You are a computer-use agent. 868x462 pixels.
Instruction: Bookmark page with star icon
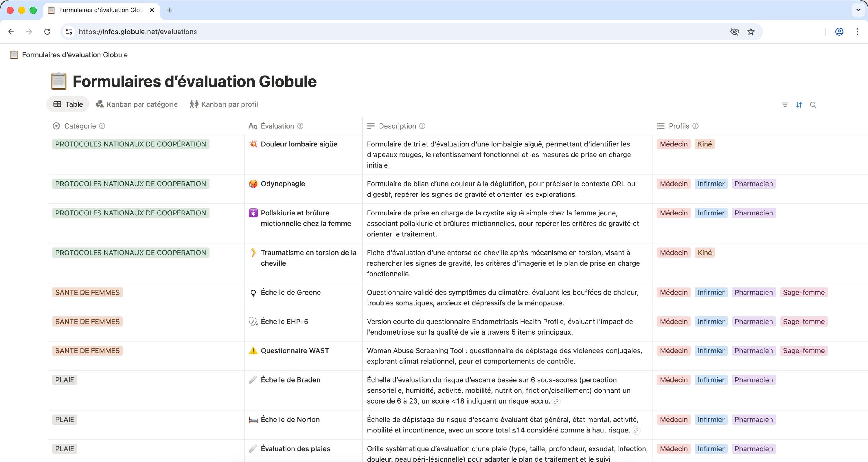coord(751,32)
